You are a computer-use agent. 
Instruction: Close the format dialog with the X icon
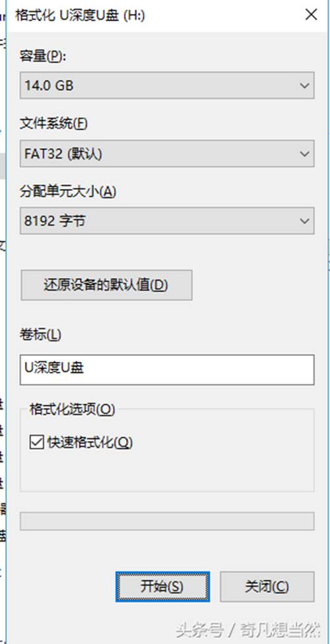point(311,15)
